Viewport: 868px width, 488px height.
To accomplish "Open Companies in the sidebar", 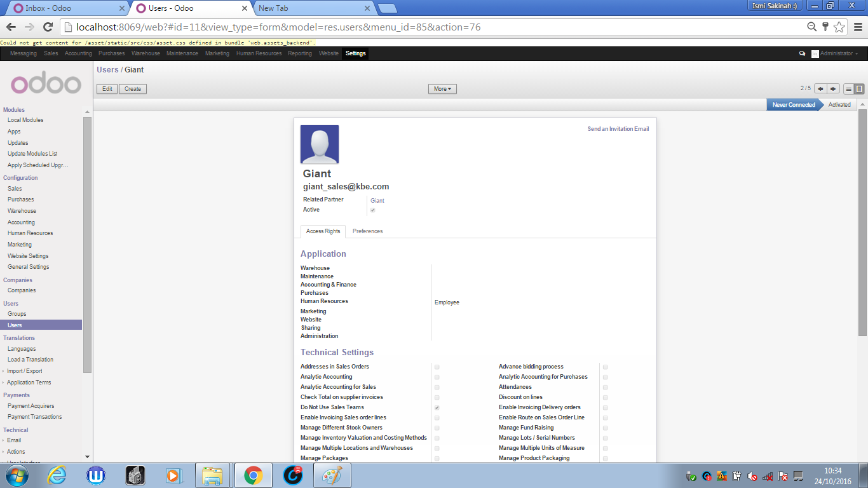I will [22, 290].
